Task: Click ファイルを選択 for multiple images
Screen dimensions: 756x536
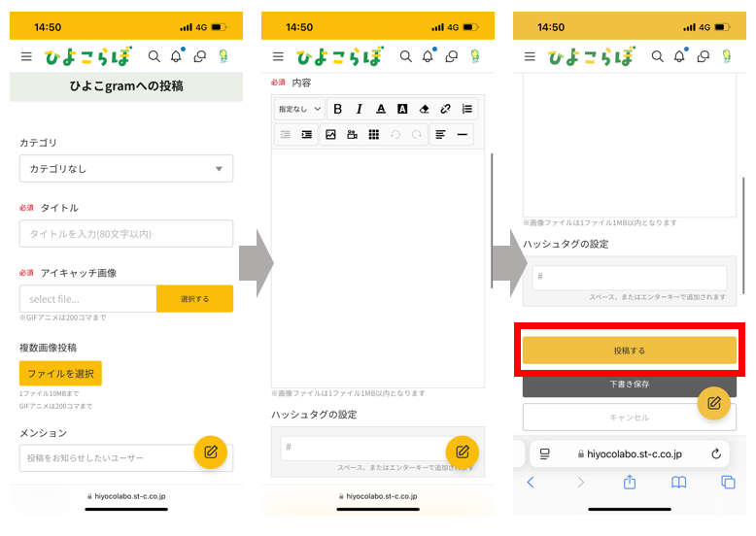Action: tap(61, 373)
